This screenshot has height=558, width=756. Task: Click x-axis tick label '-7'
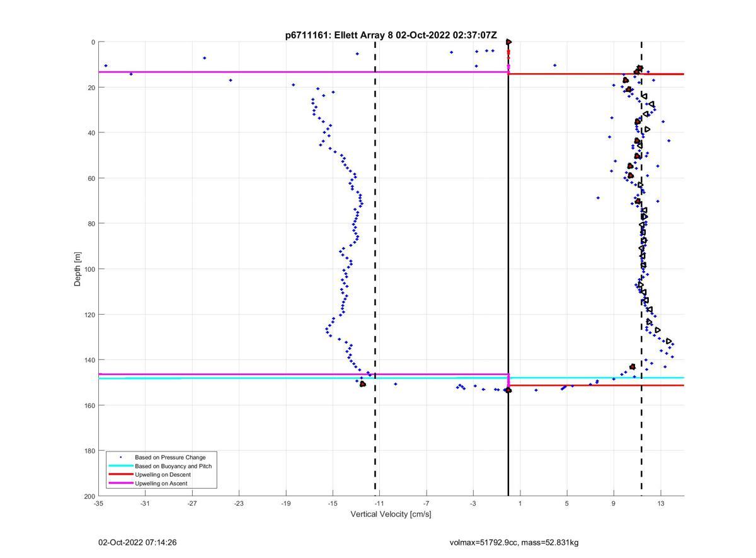point(427,503)
